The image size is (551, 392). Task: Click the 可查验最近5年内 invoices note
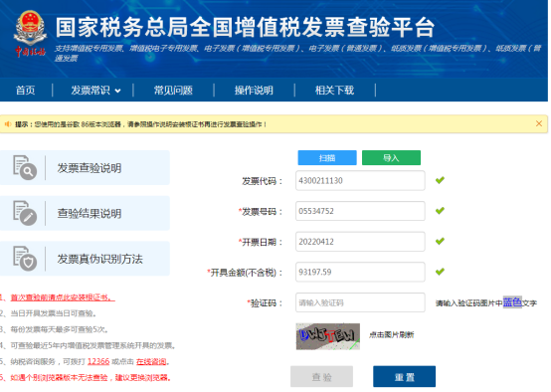92,345
